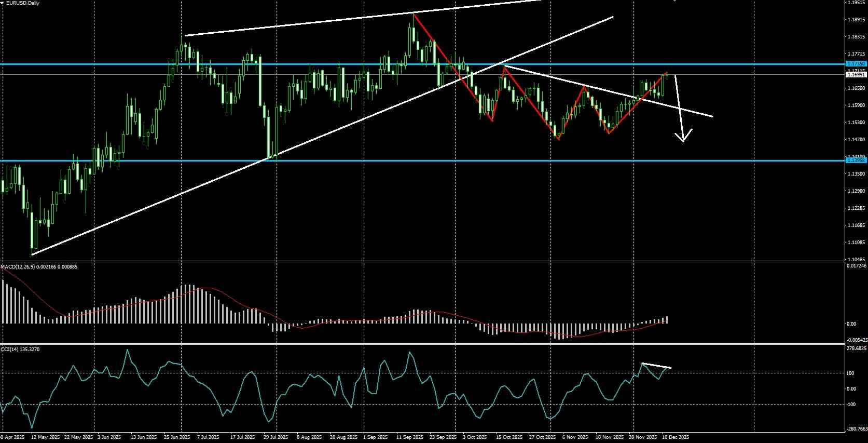This screenshot has width=868, height=443.
Task: Open the dropdown arrow beside EURUSD,Daily
Action: point(3,3)
